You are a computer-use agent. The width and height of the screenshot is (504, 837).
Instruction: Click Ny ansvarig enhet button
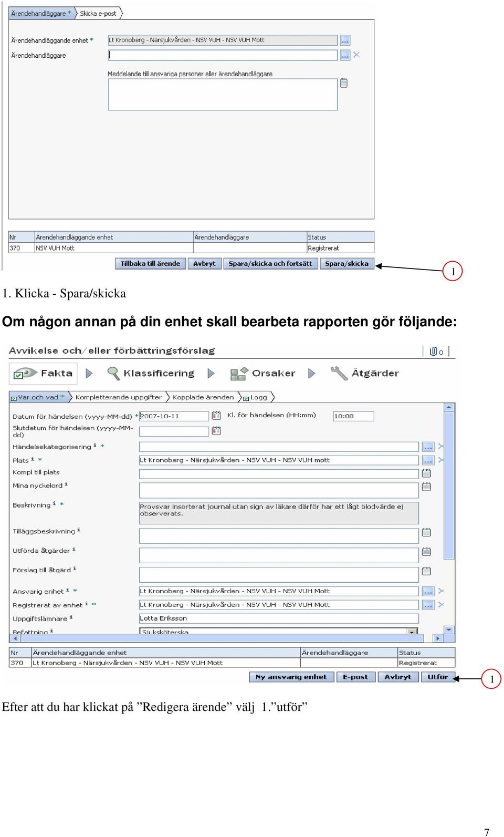(x=291, y=677)
